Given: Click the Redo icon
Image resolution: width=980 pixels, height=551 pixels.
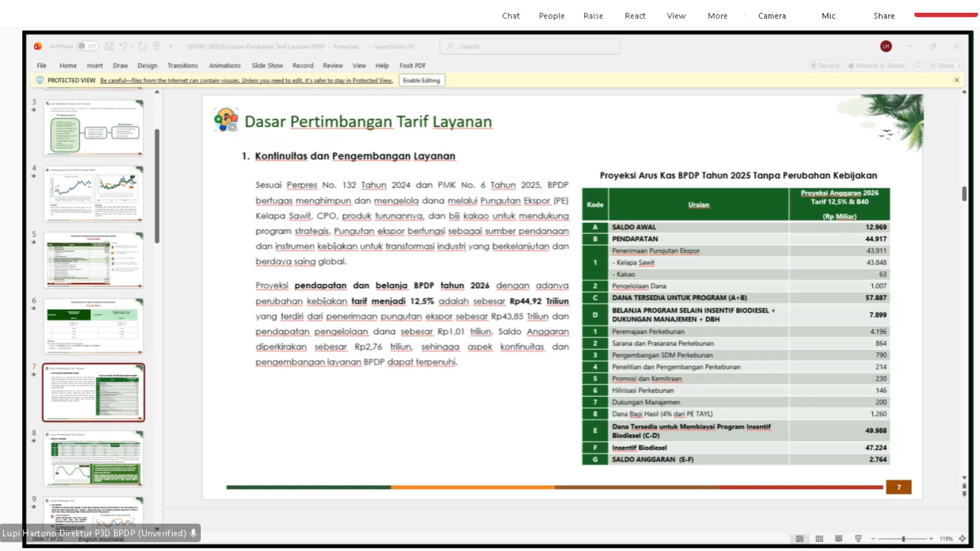Looking at the screenshot, I should 142,46.
